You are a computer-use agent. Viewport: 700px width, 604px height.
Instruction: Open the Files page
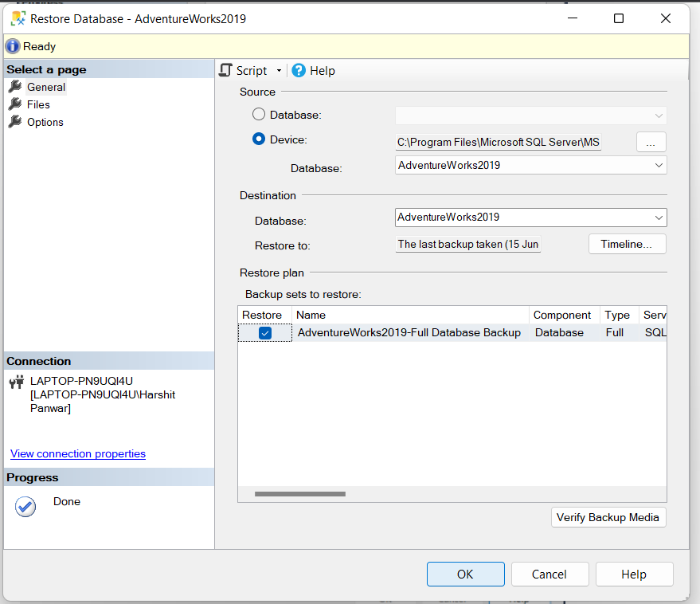click(x=38, y=104)
